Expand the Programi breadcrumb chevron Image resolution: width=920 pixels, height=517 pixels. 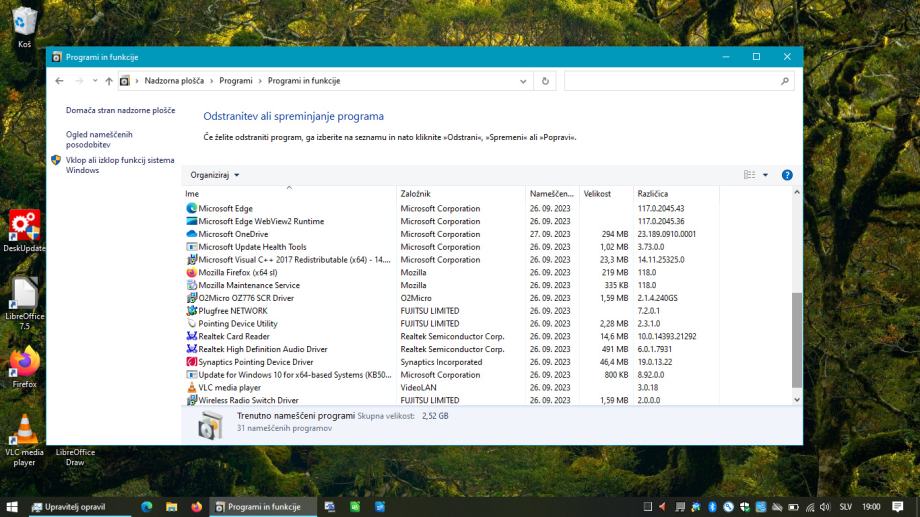260,81
